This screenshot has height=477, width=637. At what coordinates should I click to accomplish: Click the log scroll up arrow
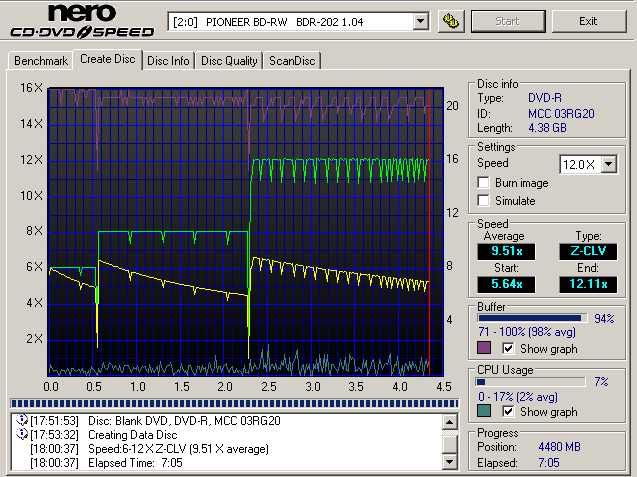coord(450,422)
